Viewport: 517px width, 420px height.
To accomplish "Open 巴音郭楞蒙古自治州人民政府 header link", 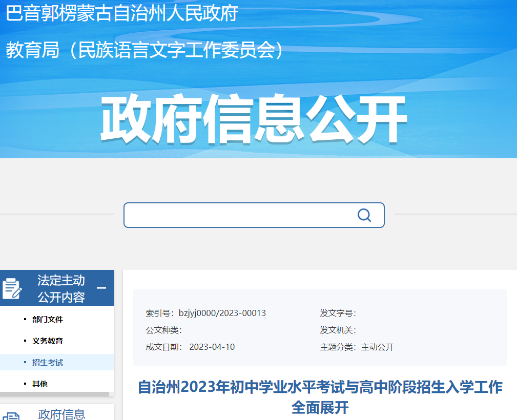I will [x=122, y=14].
